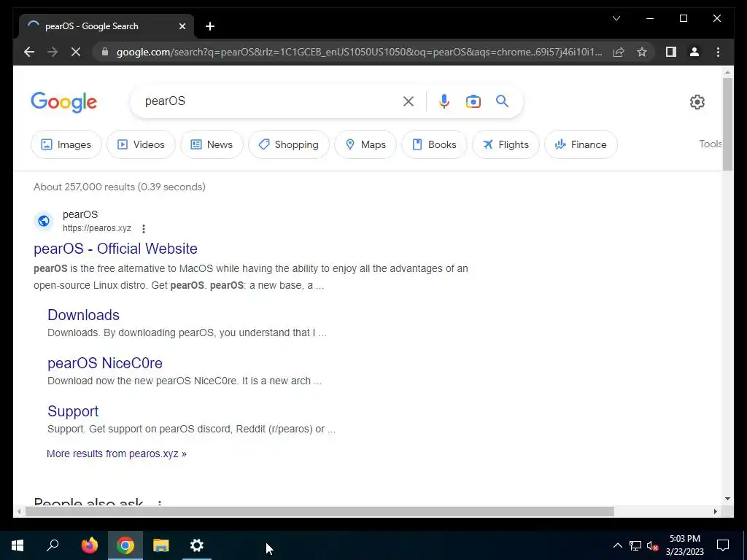Launch Firefox from the taskbar

point(89,545)
